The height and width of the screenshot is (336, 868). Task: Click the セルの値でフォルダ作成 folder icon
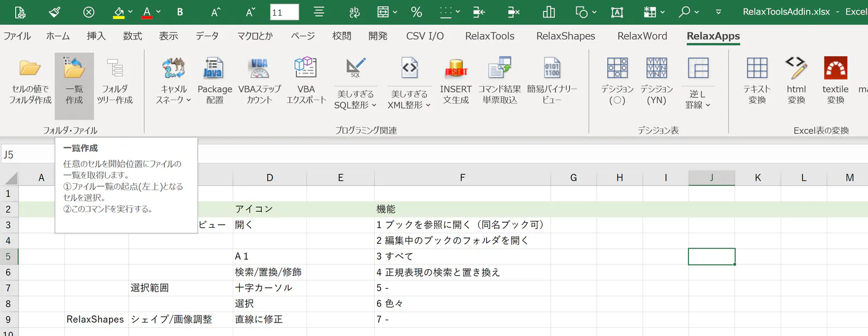point(30,68)
